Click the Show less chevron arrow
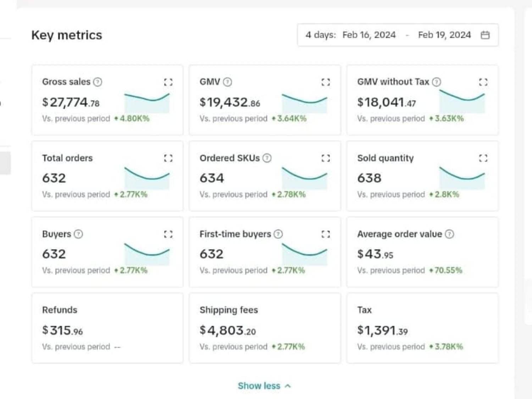 point(288,386)
